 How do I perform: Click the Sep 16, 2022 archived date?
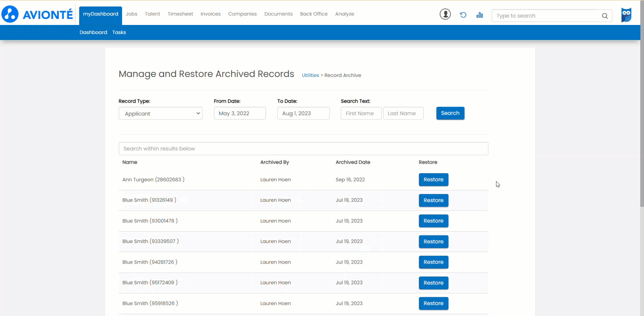click(350, 180)
